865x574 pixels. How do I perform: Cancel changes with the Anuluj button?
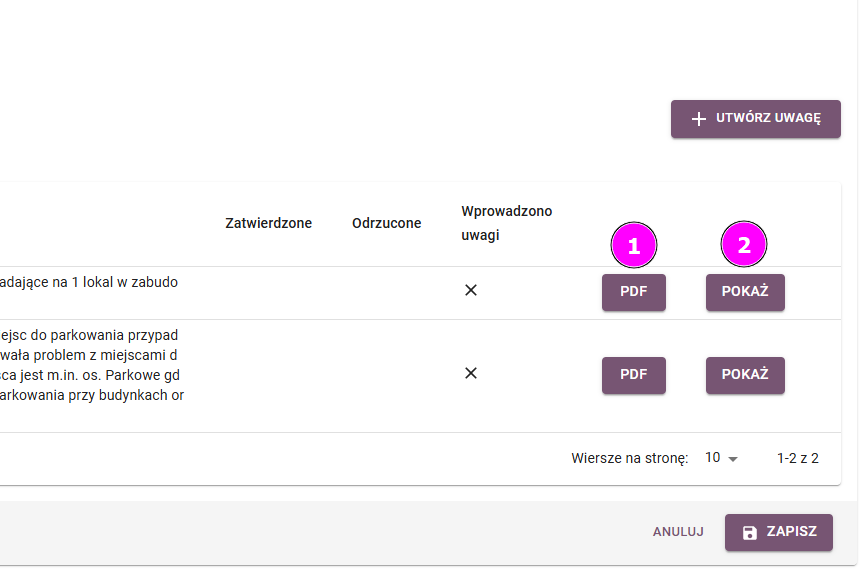[x=678, y=532]
